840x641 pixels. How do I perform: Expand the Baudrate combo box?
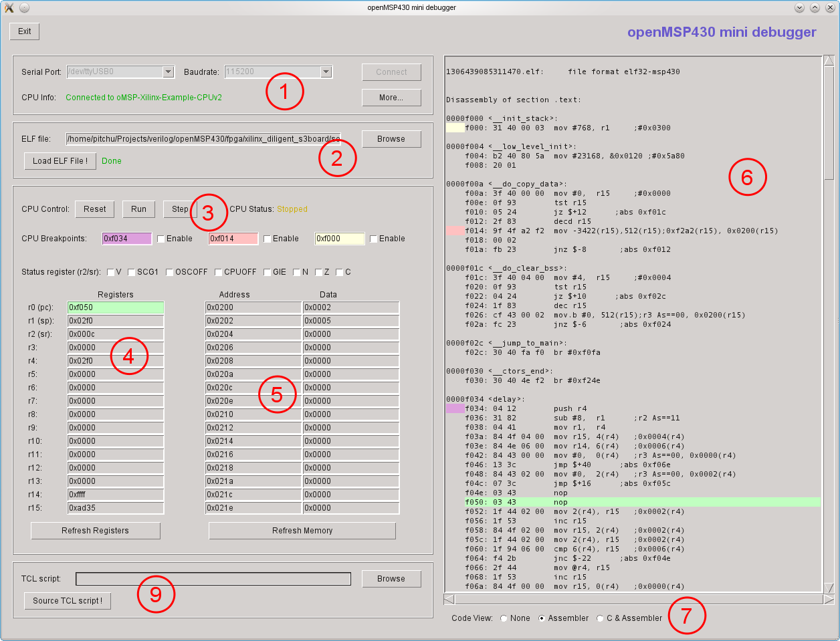(x=326, y=72)
